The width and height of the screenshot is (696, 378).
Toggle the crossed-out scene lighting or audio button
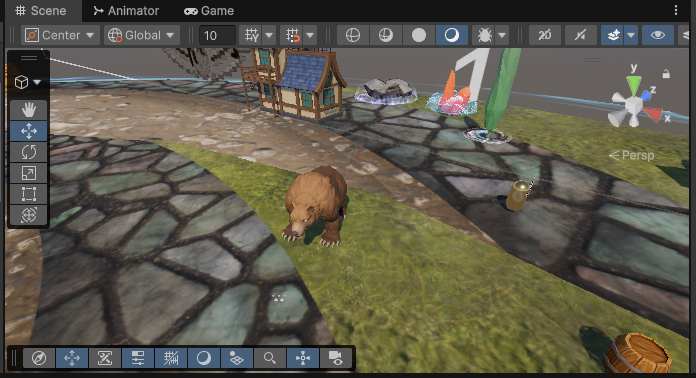pos(580,35)
